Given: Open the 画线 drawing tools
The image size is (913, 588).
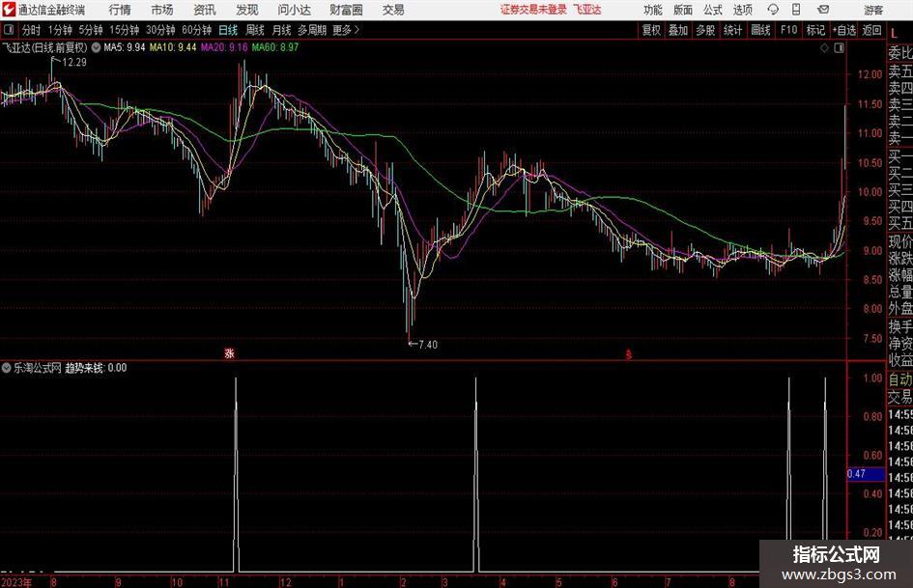Looking at the screenshot, I should click(x=760, y=30).
